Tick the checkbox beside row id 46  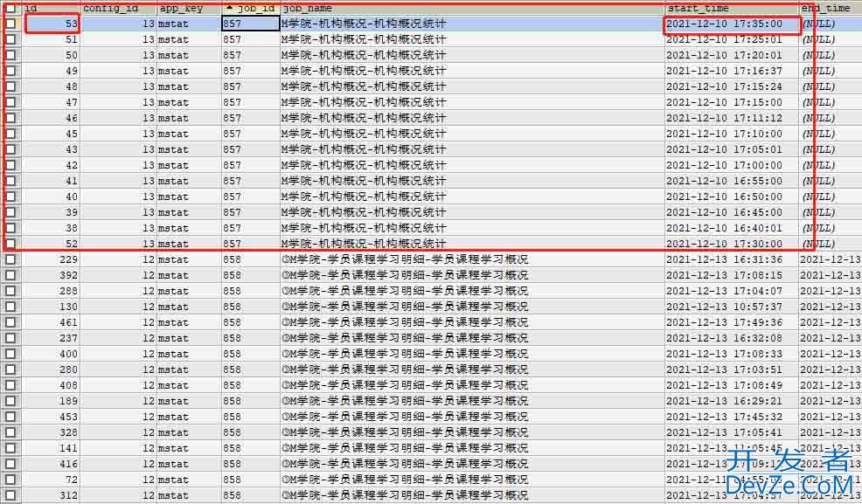pyautogui.click(x=10, y=118)
